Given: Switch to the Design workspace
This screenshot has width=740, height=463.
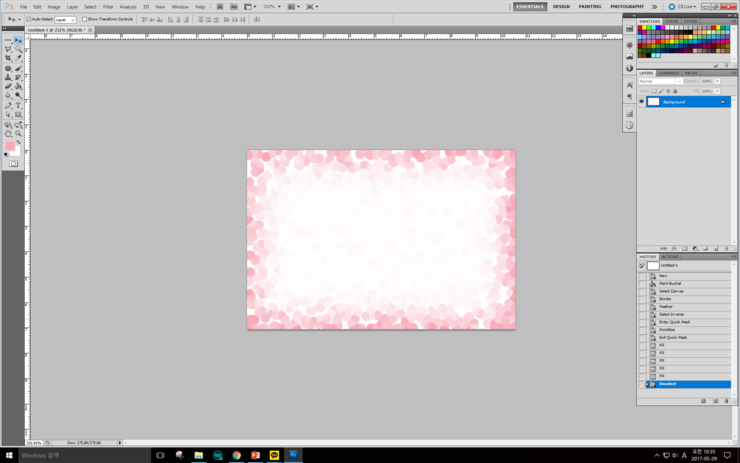Looking at the screenshot, I should tap(561, 6).
